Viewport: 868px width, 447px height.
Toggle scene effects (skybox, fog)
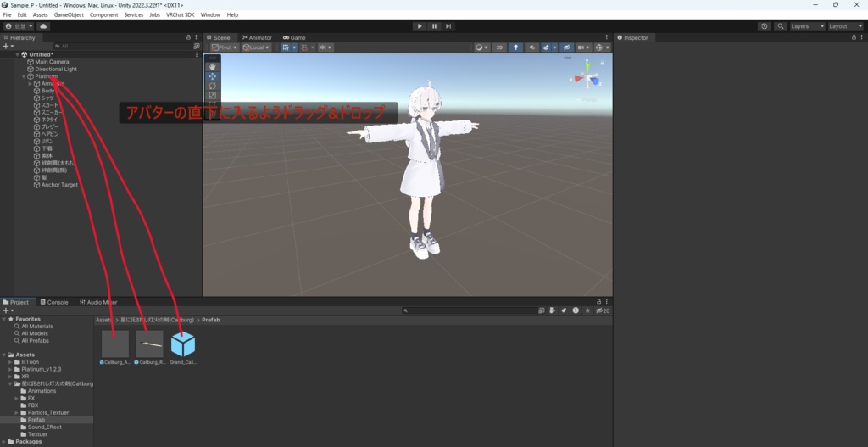[x=547, y=47]
